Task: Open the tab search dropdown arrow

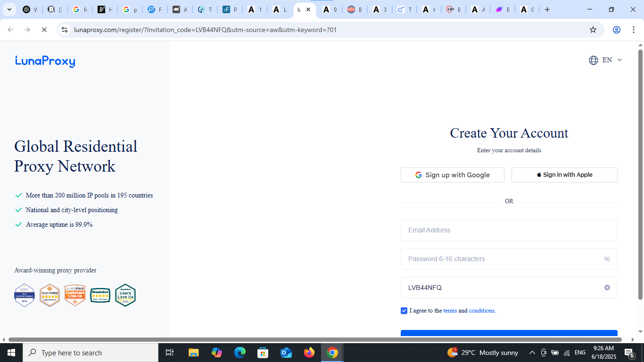Action: pyautogui.click(x=9, y=9)
